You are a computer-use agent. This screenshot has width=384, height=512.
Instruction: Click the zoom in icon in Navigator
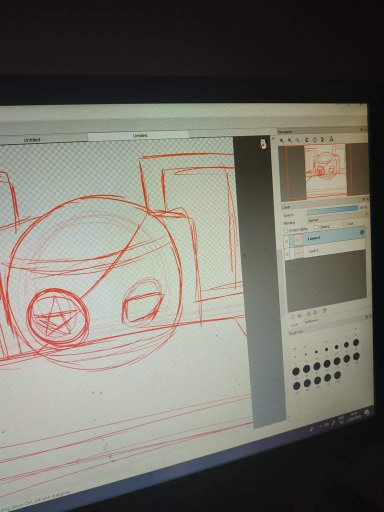tap(282, 141)
